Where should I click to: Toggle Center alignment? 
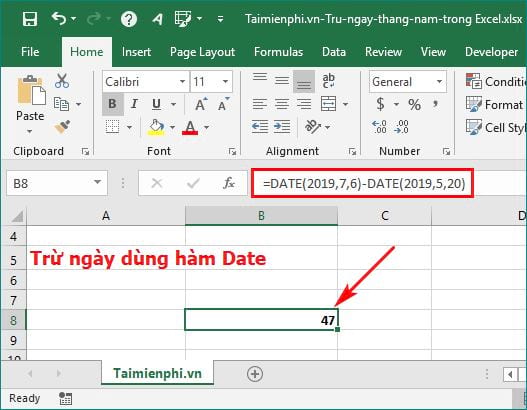pyautogui.click(x=282, y=104)
